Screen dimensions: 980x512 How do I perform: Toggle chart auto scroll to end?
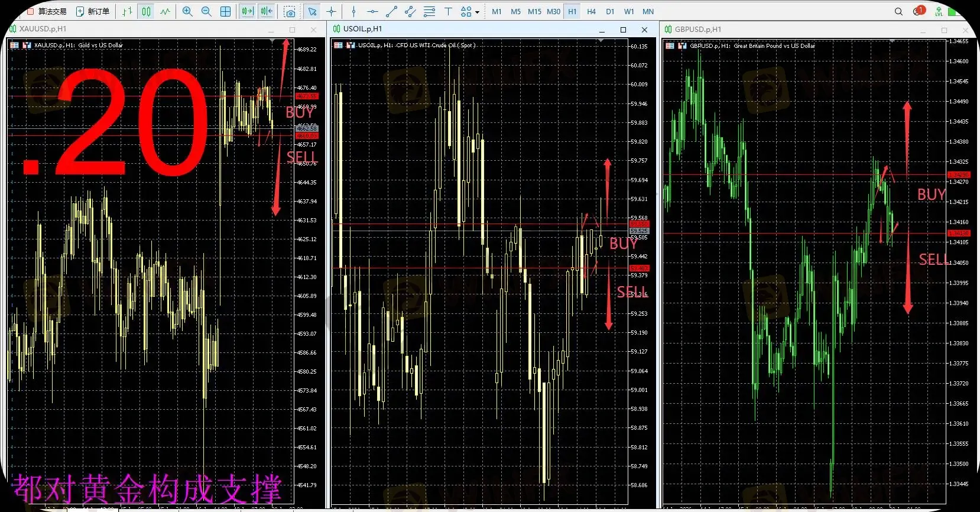click(247, 11)
